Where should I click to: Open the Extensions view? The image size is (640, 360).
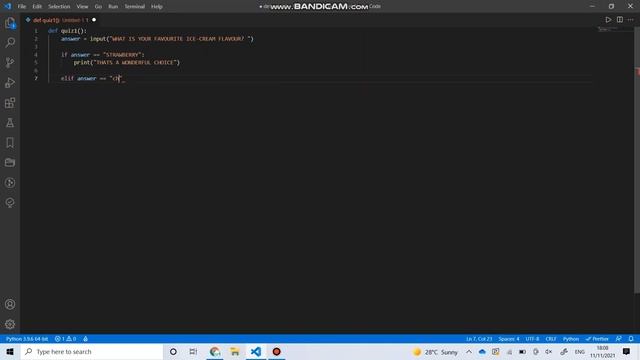click(x=10, y=102)
